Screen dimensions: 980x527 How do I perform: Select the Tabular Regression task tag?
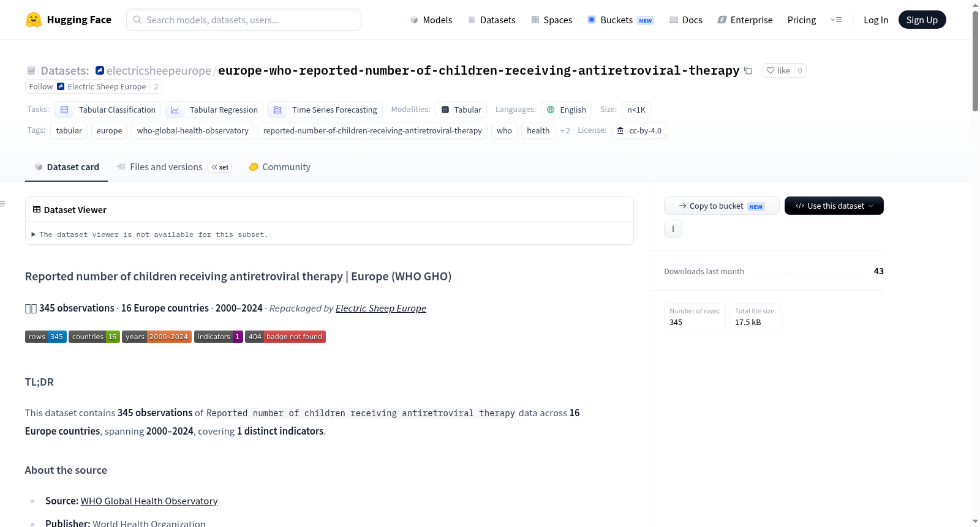pyautogui.click(x=214, y=110)
